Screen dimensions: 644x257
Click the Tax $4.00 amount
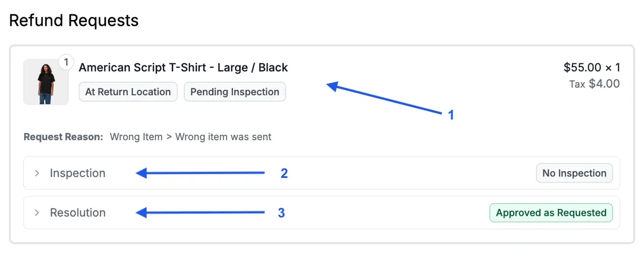pos(594,84)
